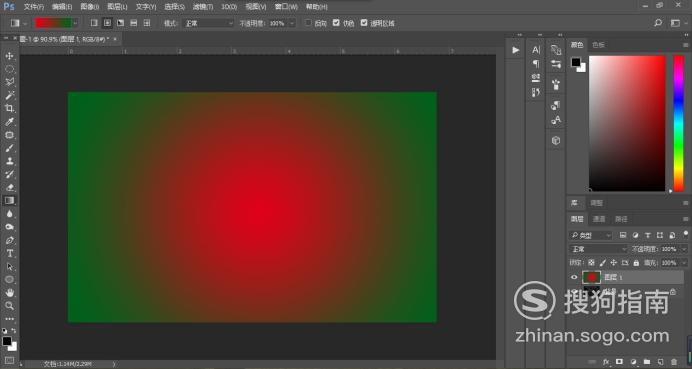Click the Add layer style fx icon
The height and width of the screenshot is (369, 692).
(606, 361)
